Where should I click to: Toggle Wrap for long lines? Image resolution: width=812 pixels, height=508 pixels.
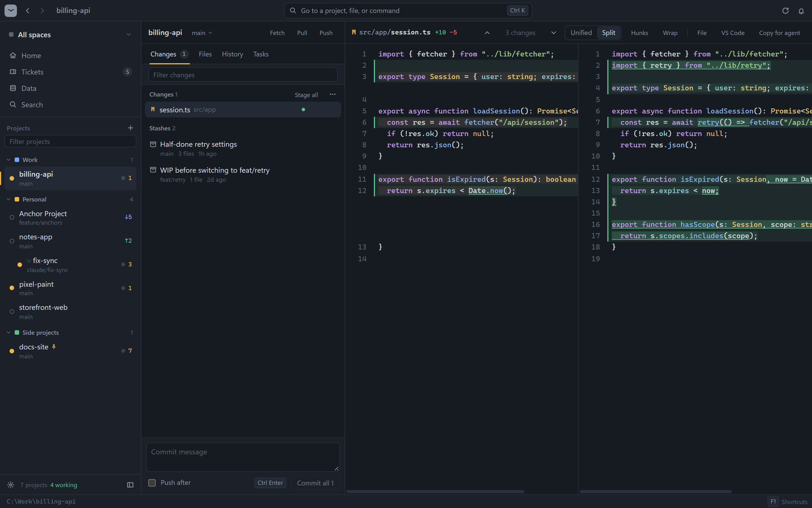[x=670, y=33]
